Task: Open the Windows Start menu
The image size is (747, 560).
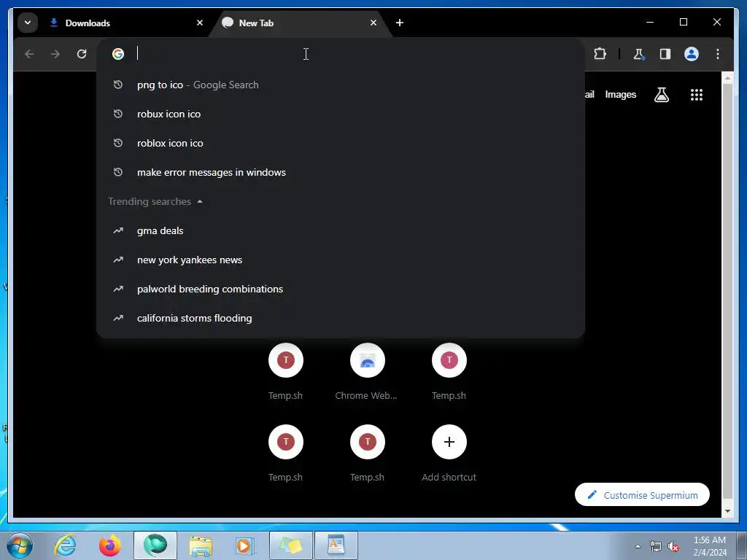Action: coord(20,545)
